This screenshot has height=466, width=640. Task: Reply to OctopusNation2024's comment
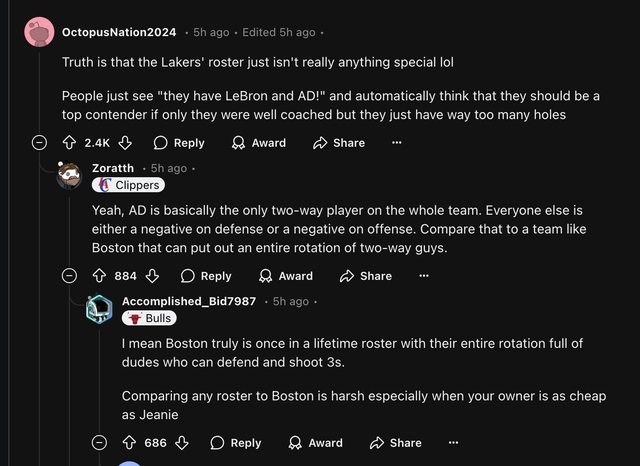pyautogui.click(x=179, y=143)
